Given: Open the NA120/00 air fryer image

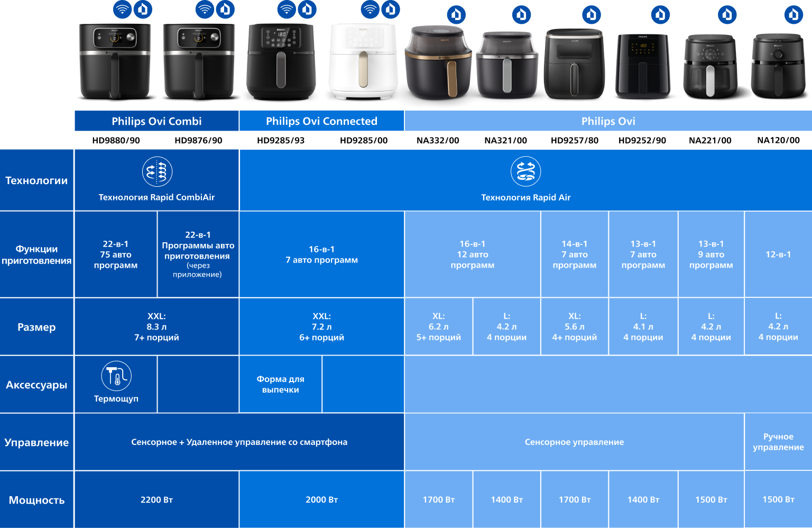Looking at the screenshot, I should 779,66.
